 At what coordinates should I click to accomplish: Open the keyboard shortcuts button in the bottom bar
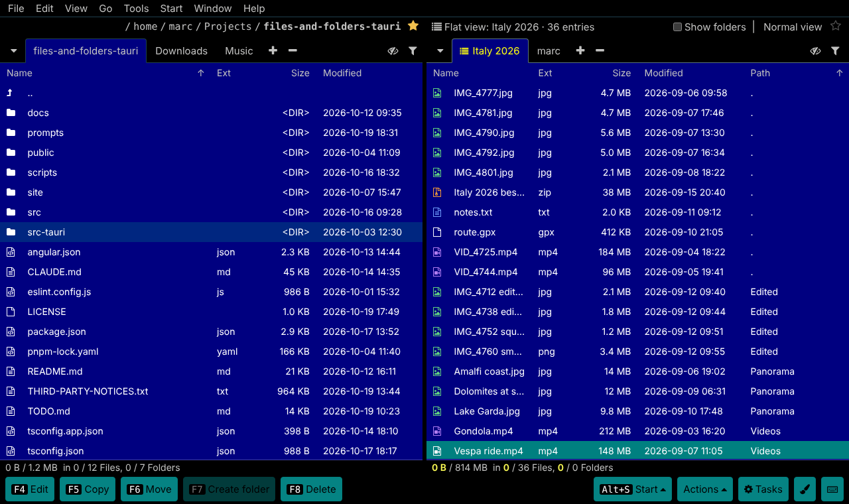point(832,489)
